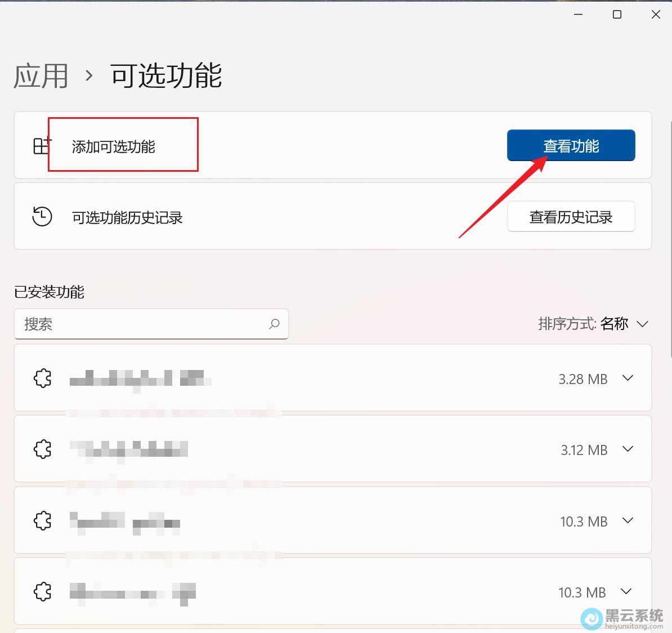Viewport: 672px width, 633px height.
Task: Expand the 3.28 MB feature row
Action: [628, 378]
